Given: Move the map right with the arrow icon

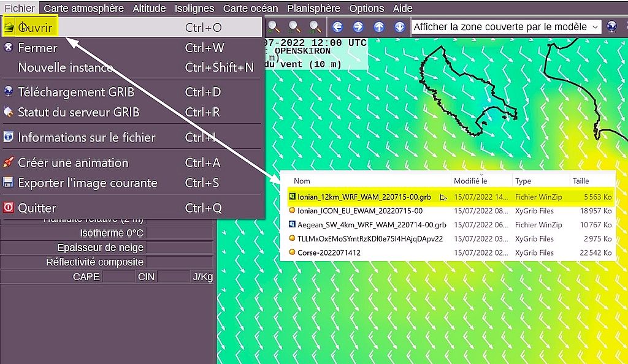Looking at the screenshot, I should point(358,27).
